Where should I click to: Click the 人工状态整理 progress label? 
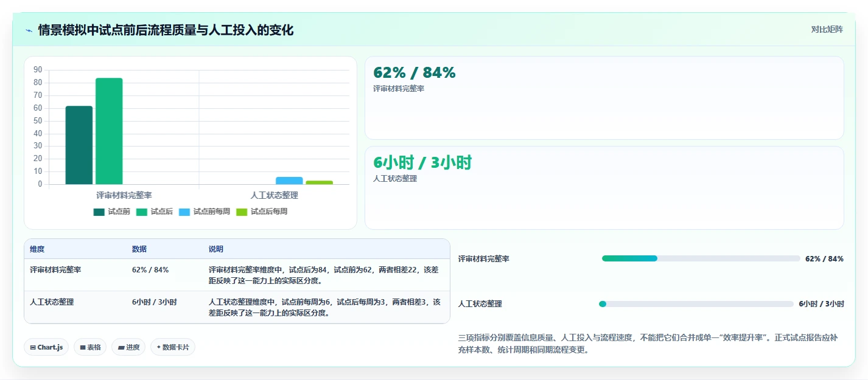pyautogui.click(x=480, y=304)
